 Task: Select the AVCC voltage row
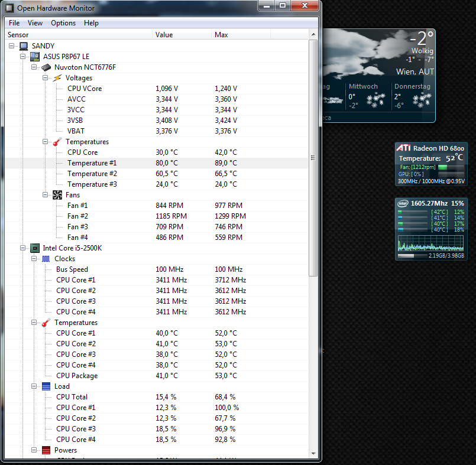click(x=156, y=99)
